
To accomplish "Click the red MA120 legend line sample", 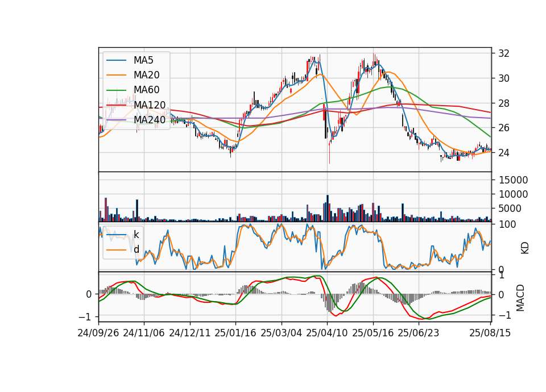I will coord(116,105).
